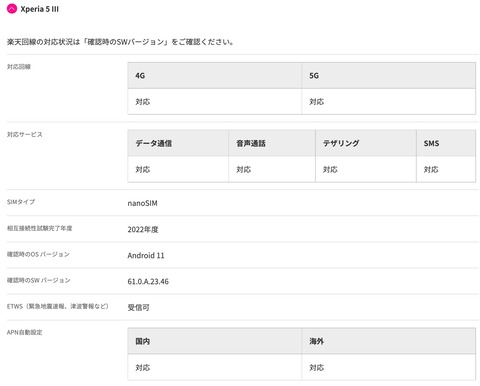Click the sentence mentioning 確認時のSWバージョン
Screen dimensions: 480x386
(x=120, y=42)
